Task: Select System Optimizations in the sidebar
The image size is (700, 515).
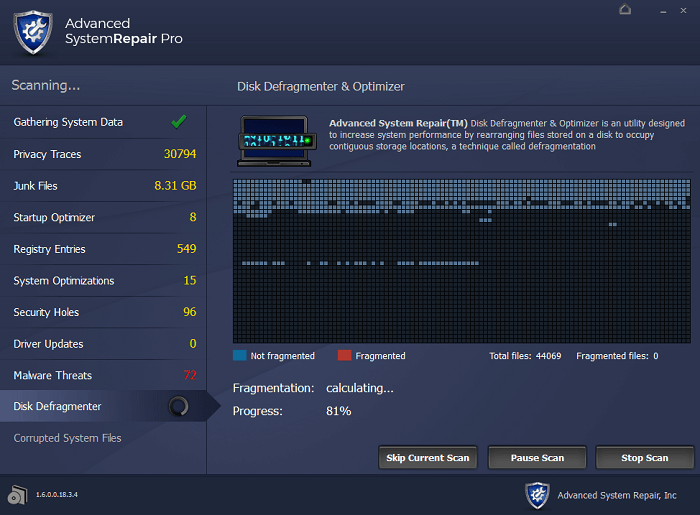Action: [x=103, y=281]
